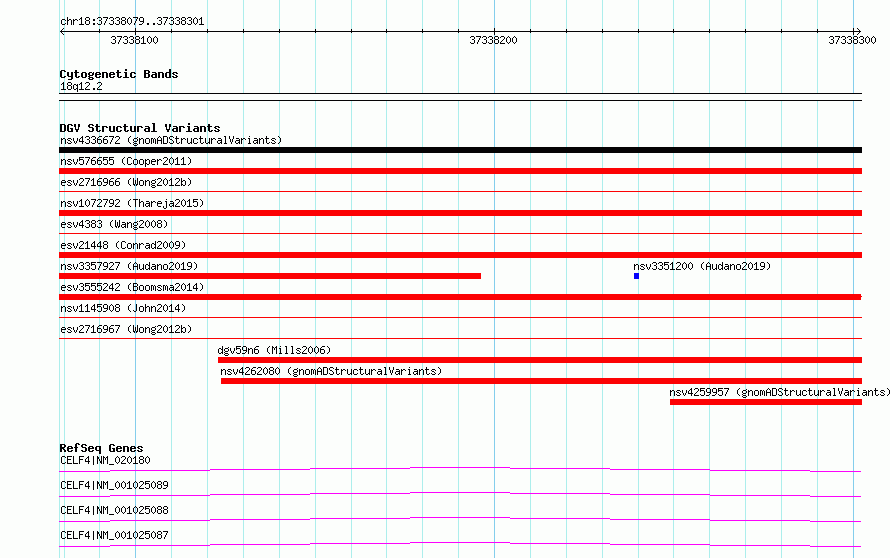Select esv4383 (Wang2008) variant label
Screen dimensions: 890x558
[x=114, y=224]
